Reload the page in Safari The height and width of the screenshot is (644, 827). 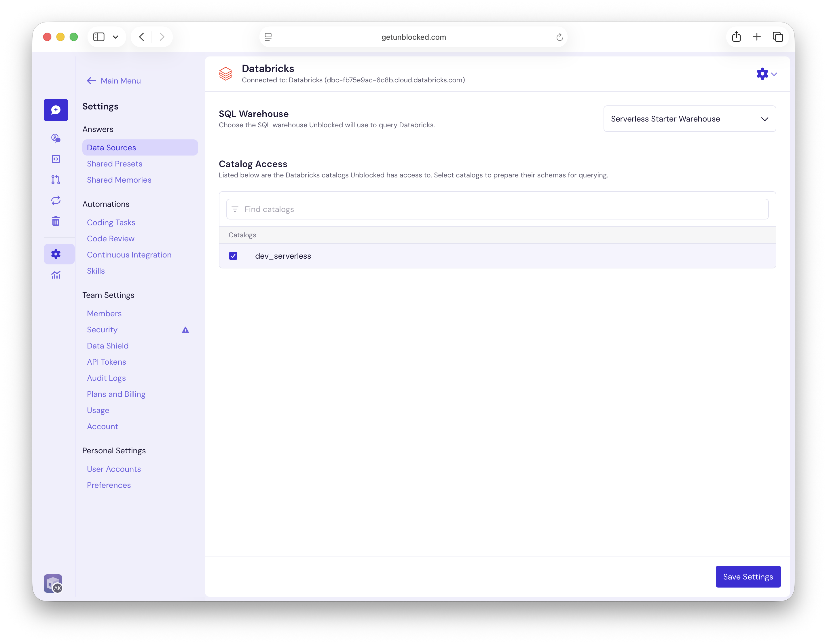click(x=559, y=37)
